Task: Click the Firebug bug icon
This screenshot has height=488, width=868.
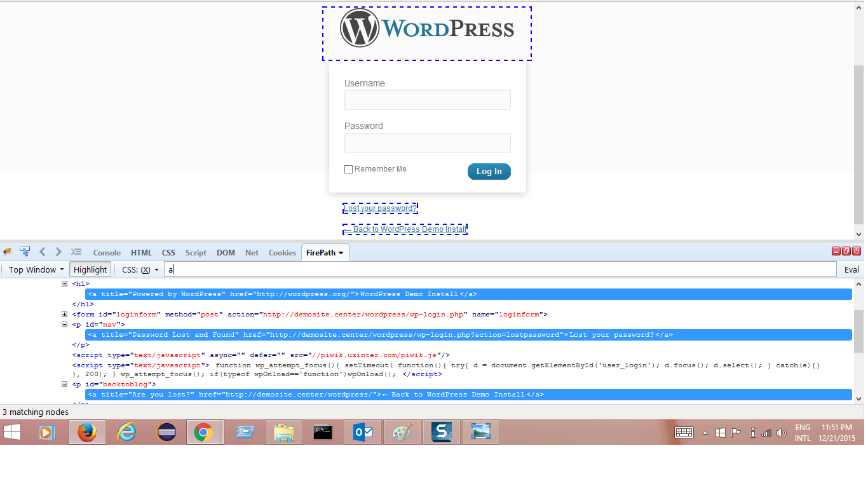Action: pyautogui.click(x=8, y=252)
